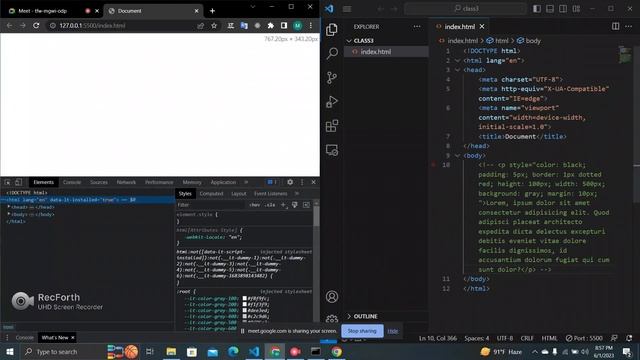Expand OUTLINE section in Explorer
The image size is (640, 360).
[349, 316]
